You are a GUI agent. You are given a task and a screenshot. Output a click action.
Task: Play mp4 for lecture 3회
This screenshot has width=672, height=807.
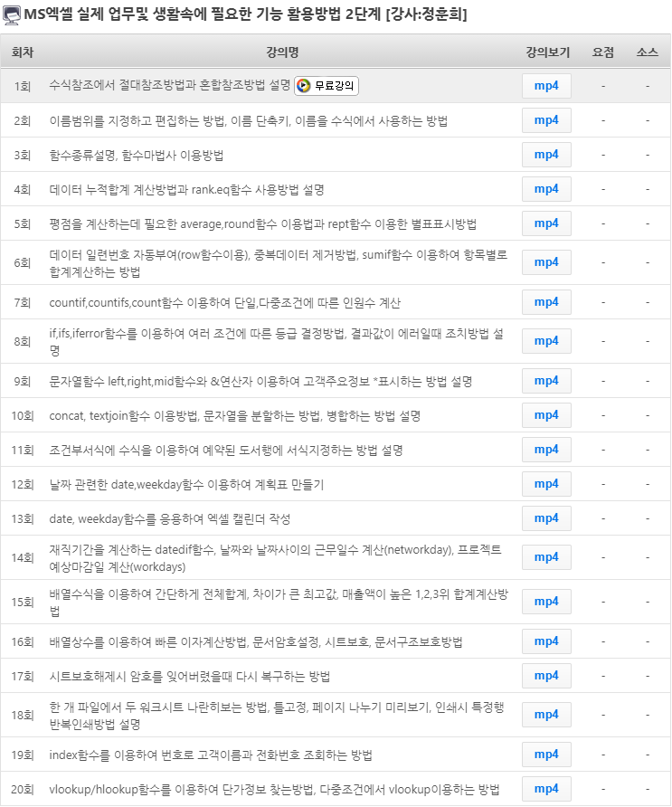pyautogui.click(x=546, y=155)
